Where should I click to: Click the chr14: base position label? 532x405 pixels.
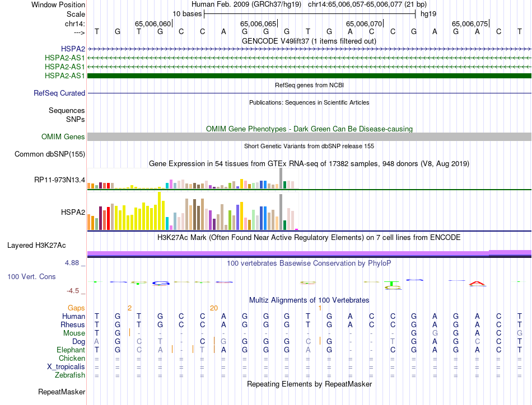[x=75, y=23]
